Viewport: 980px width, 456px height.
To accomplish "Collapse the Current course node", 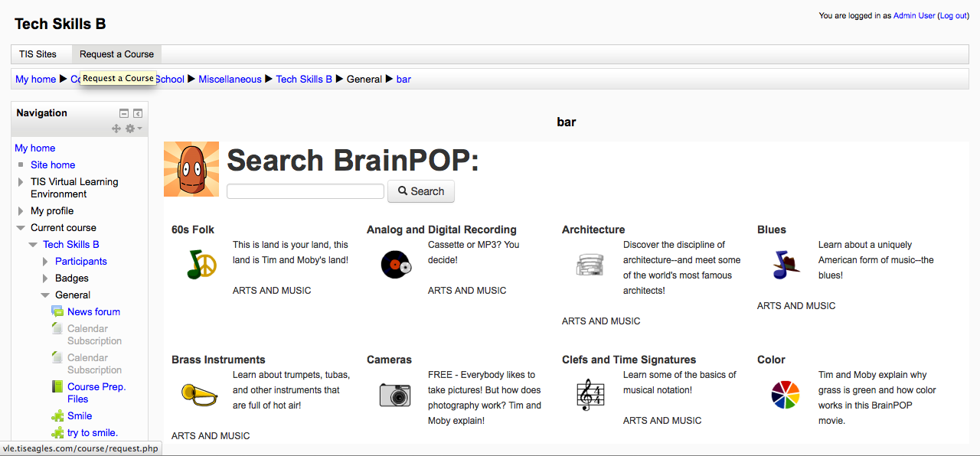I will point(21,228).
